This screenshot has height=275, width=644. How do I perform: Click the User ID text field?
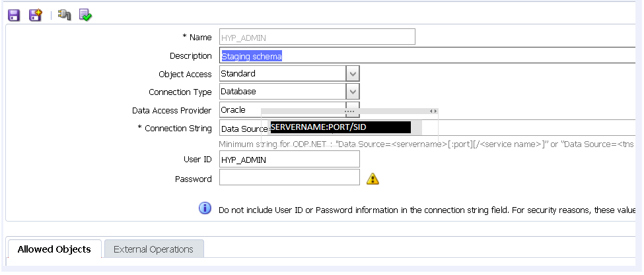click(x=289, y=159)
